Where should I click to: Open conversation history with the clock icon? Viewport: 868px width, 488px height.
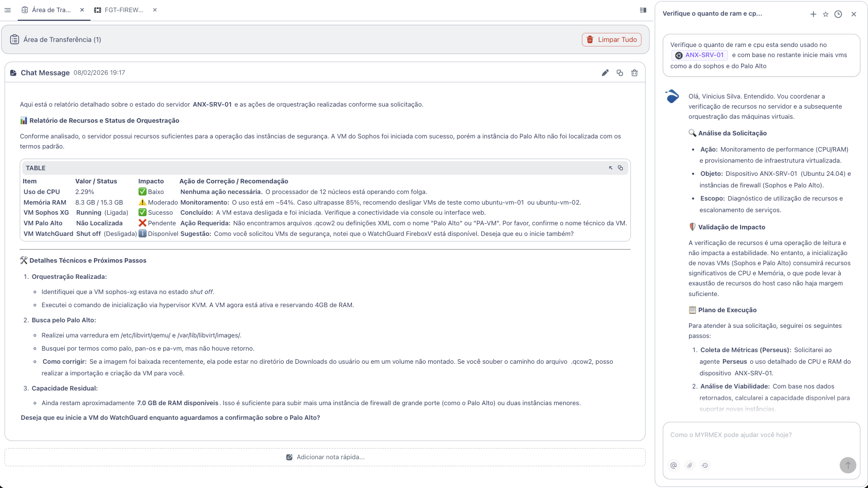pyautogui.click(x=838, y=14)
